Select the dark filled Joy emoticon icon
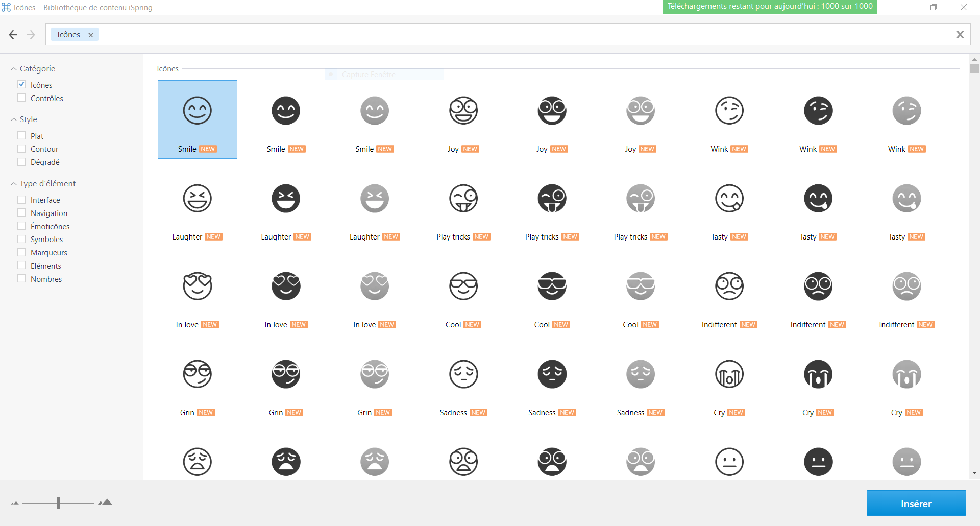 coord(552,110)
